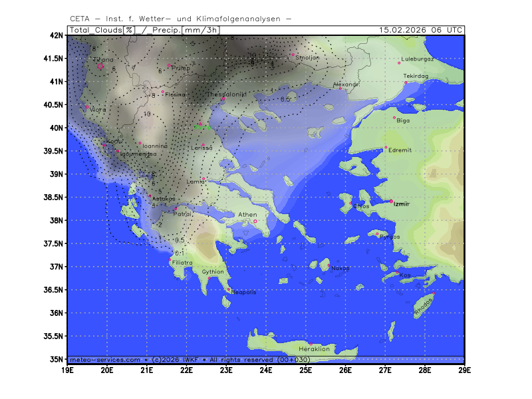Viewport: 532px width, 399px height.
Task: Click the mm/3h unit box
Action: pyautogui.click(x=202, y=30)
